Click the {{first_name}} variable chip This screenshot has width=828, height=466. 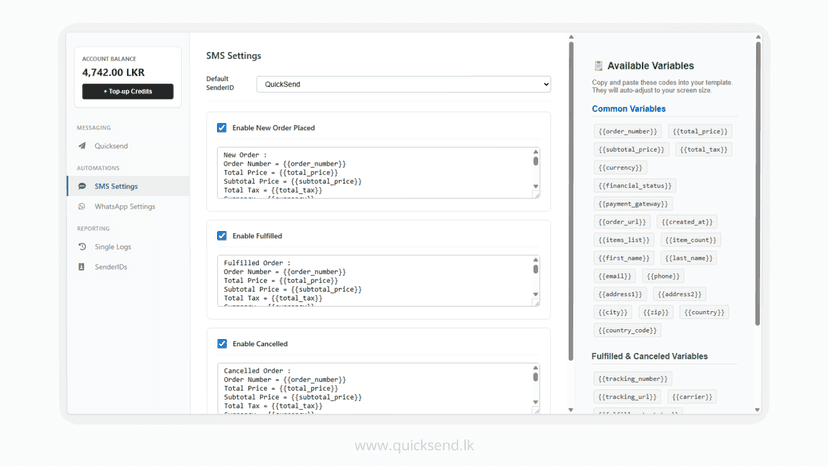tap(624, 258)
